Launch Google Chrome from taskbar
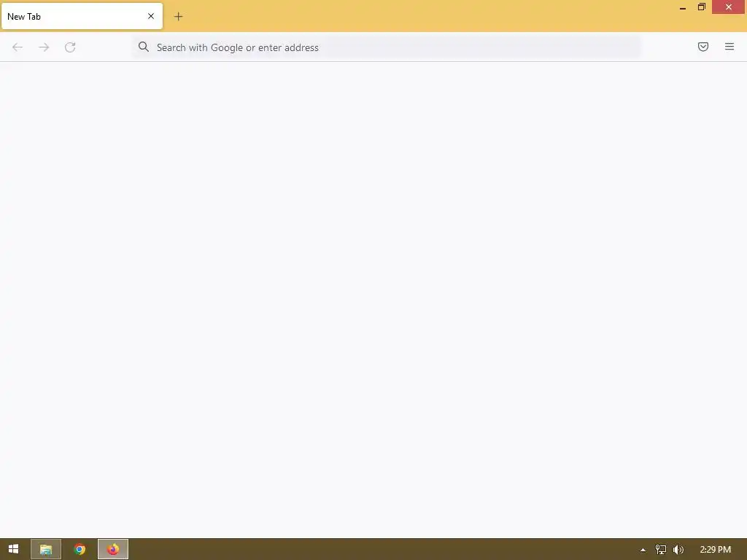747x560 pixels. point(80,550)
